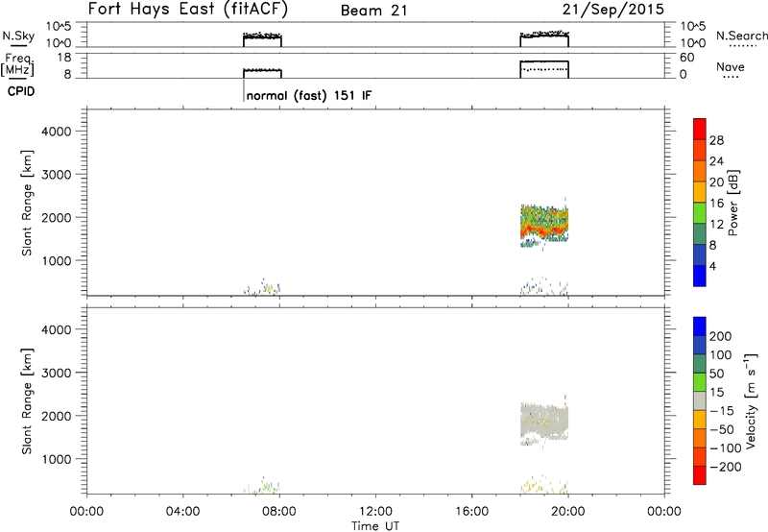Click the 'Power [dB]' color bar title
This screenshot has width=768, height=532.
coord(732,203)
